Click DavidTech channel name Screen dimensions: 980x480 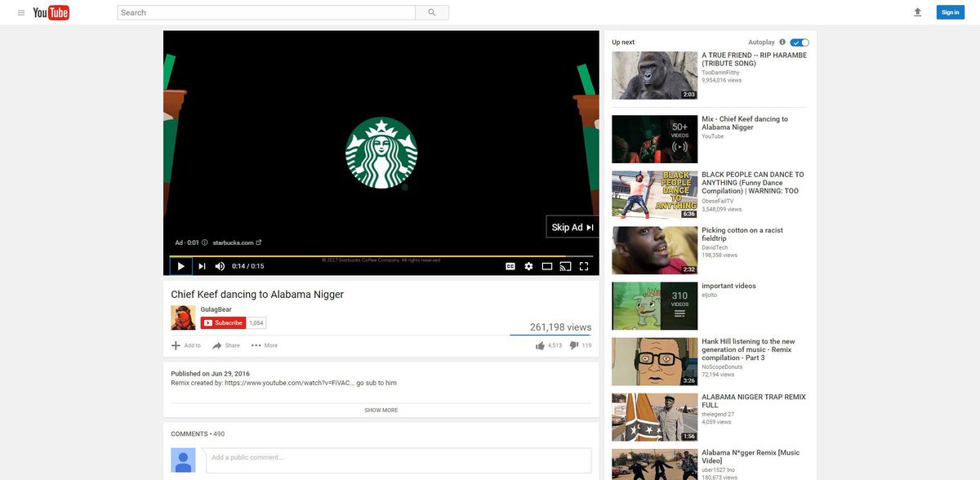click(715, 247)
